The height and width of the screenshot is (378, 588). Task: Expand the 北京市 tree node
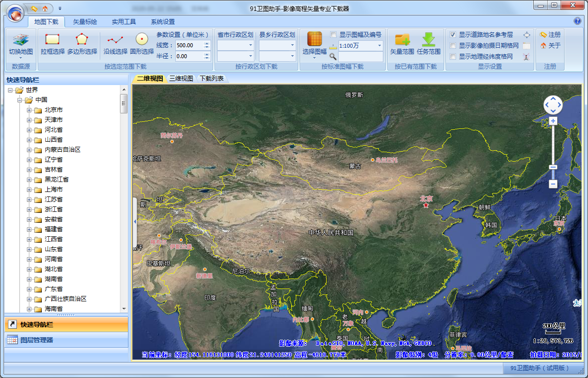29,110
